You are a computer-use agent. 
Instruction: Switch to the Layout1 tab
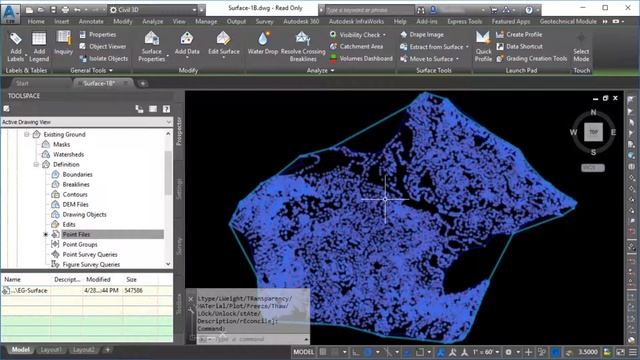(51, 350)
